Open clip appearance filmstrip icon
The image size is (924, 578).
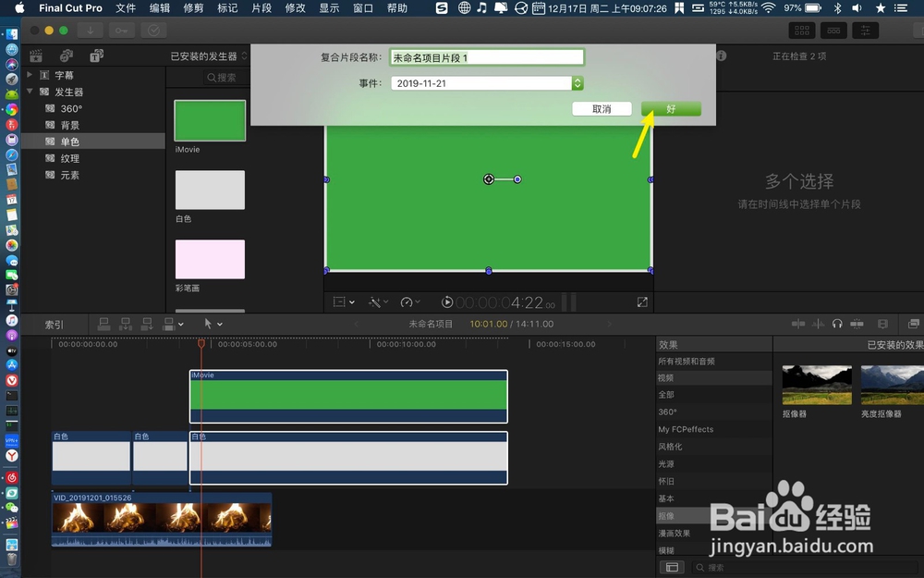click(x=882, y=324)
